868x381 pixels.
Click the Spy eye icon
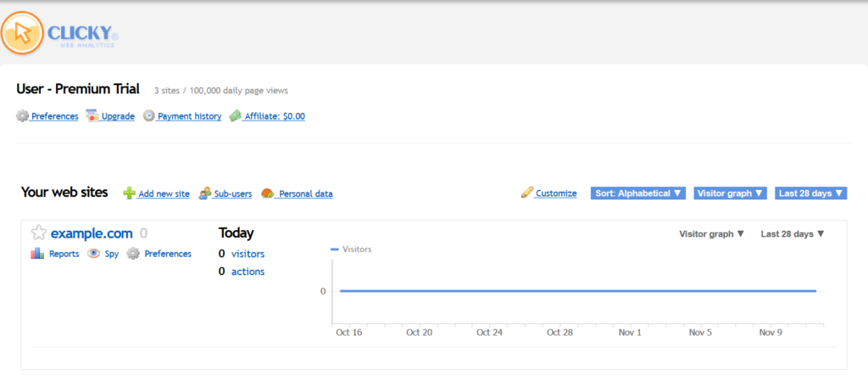coord(94,254)
